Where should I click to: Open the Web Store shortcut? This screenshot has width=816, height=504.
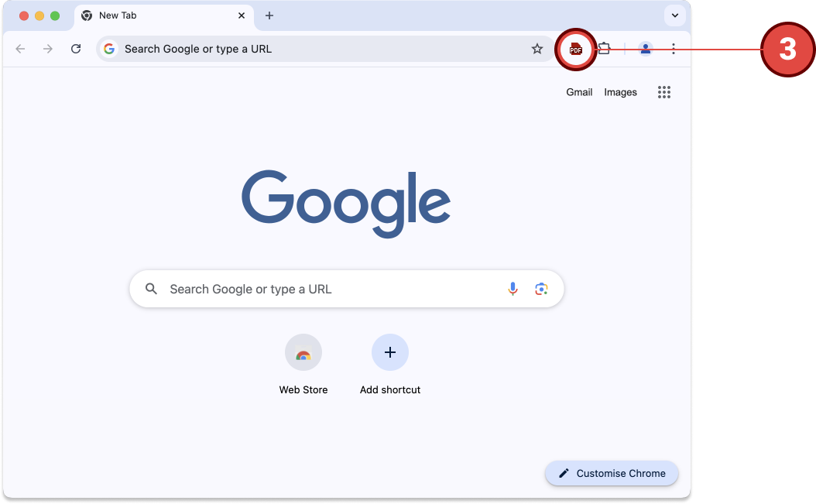coord(303,365)
